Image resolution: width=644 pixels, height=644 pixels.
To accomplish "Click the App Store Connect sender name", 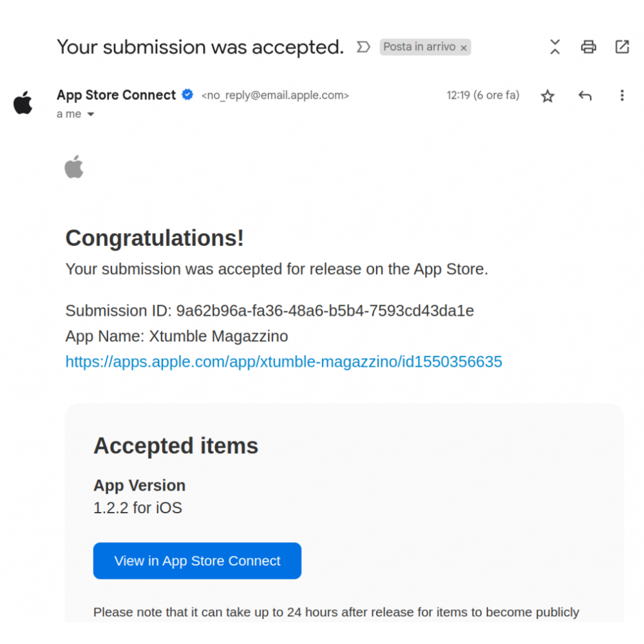I will click(116, 95).
